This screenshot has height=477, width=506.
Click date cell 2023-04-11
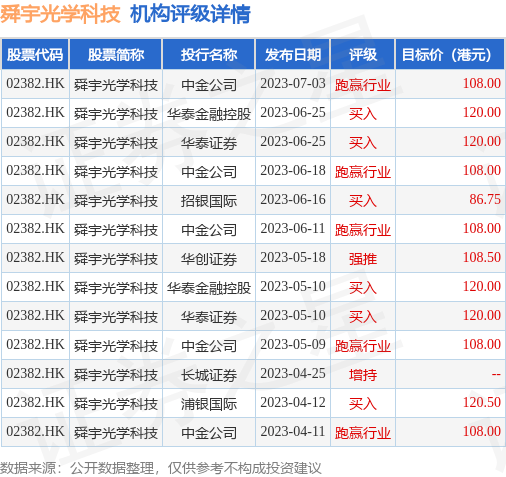click(x=293, y=432)
